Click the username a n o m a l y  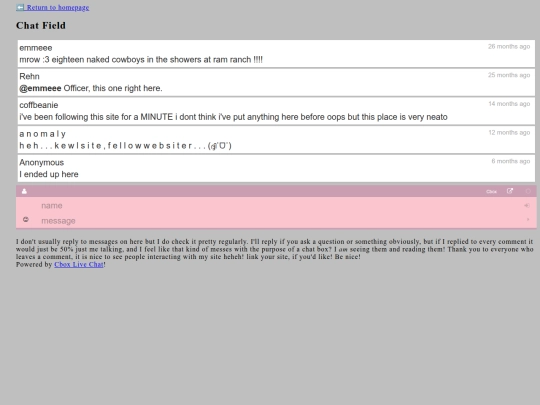click(42, 134)
